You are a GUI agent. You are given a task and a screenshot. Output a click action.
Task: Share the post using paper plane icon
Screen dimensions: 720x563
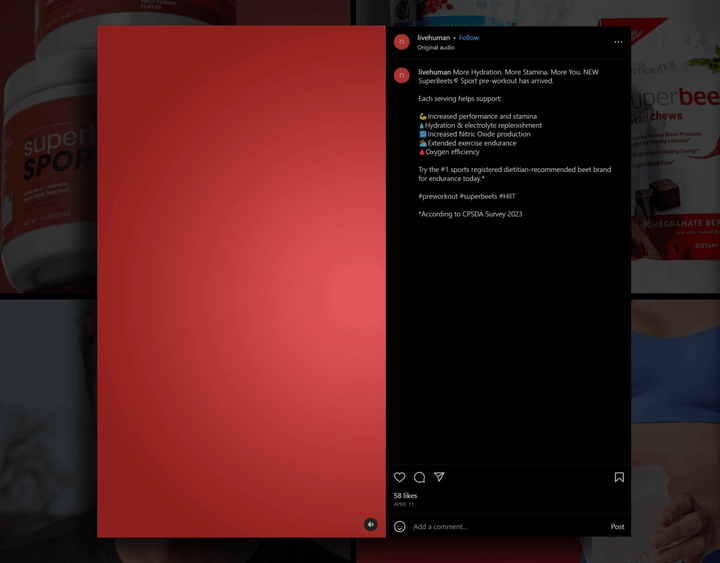(x=439, y=477)
